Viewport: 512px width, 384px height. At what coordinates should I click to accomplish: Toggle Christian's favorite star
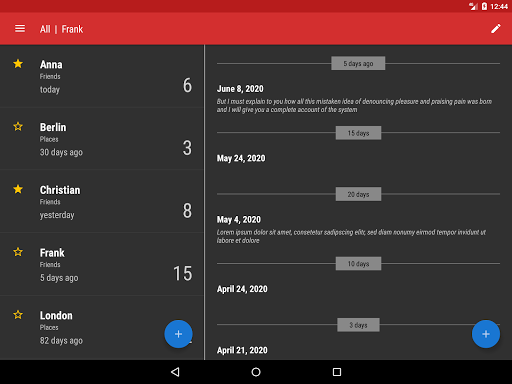pyautogui.click(x=18, y=189)
